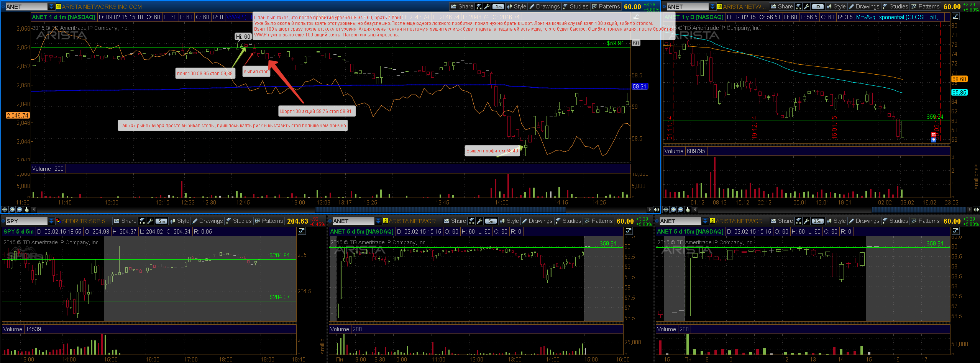Open Style menu in SPY chart
Viewport: 980px width, 363px height.
coord(180,221)
